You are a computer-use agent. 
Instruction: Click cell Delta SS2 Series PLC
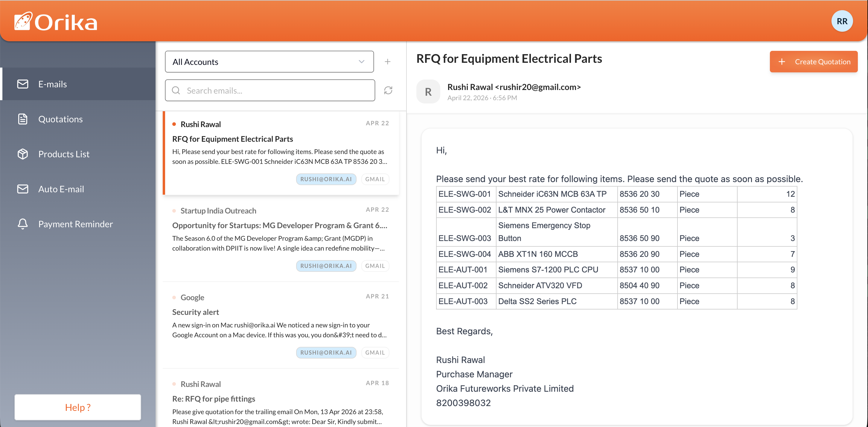click(556, 301)
